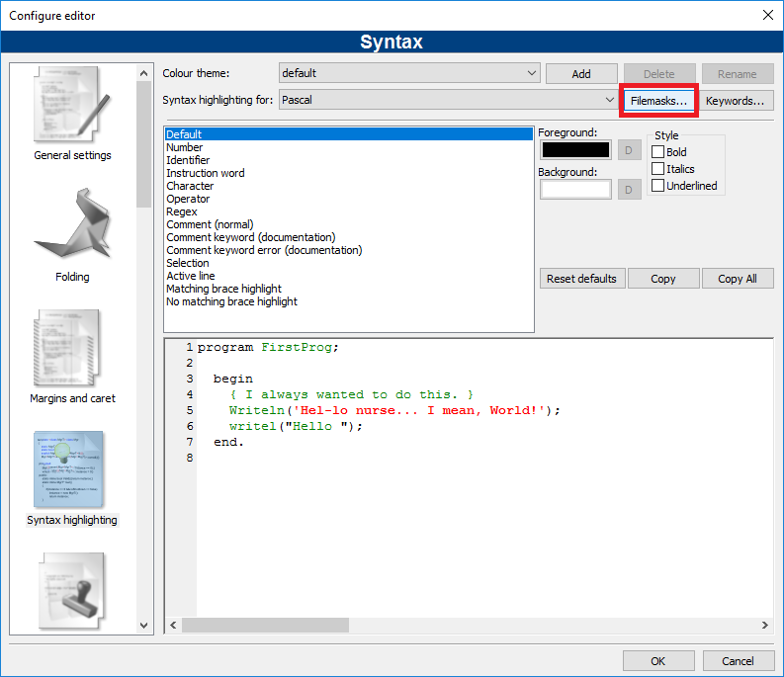Click the sidebar scroll up arrow

(x=144, y=73)
